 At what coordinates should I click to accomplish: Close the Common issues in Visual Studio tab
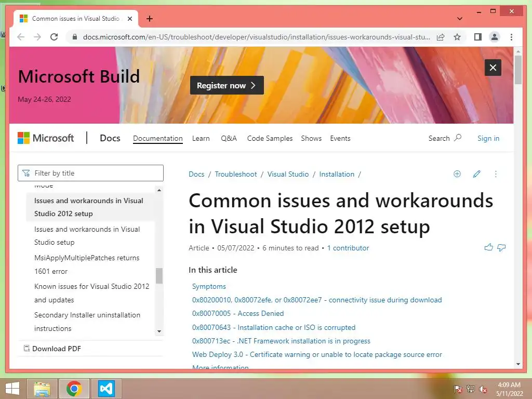coord(129,19)
